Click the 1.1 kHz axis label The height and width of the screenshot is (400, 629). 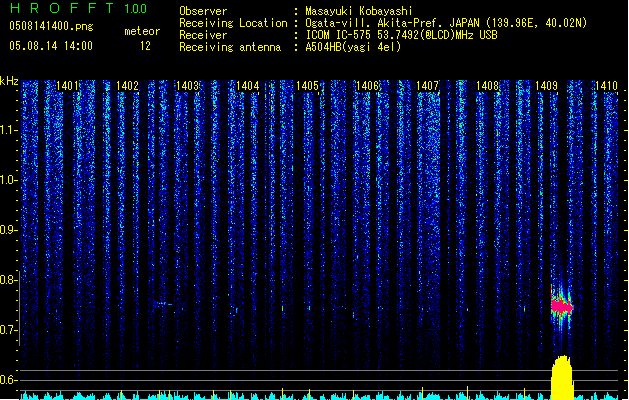click(x=9, y=130)
